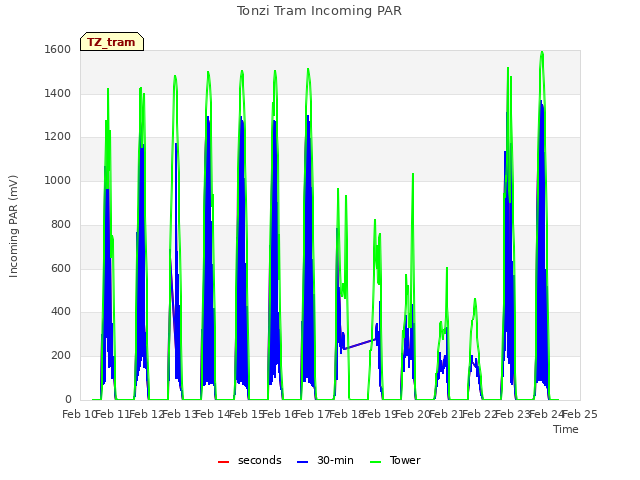
Task: Click the 1200 y-axis tick label
Action: coord(58,137)
